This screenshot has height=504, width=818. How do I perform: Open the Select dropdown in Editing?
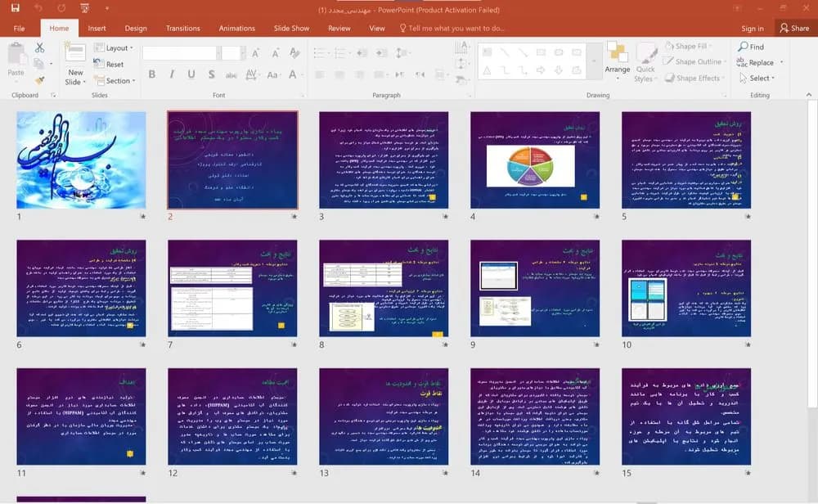(x=757, y=79)
